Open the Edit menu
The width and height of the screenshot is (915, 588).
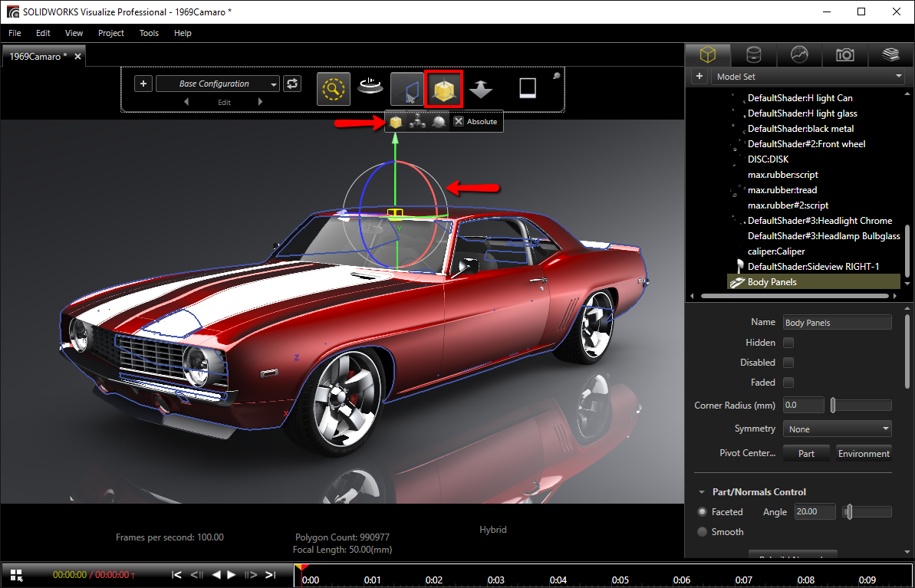pos(43,33)
